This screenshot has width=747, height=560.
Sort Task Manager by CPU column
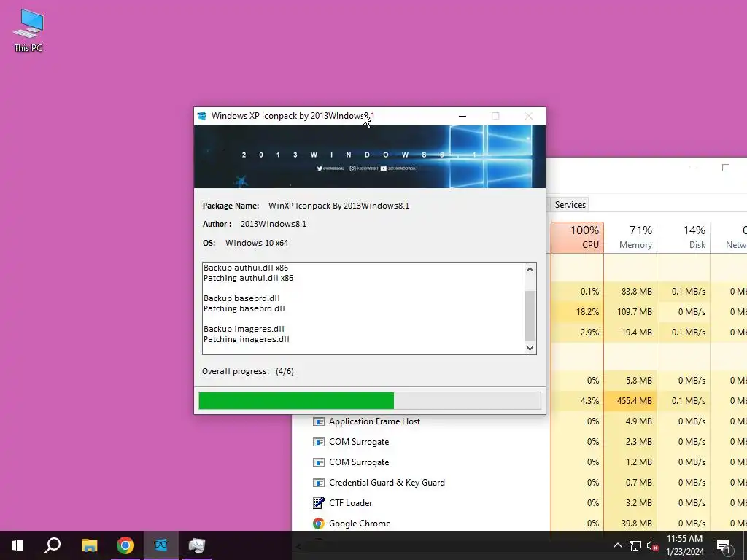578,237
